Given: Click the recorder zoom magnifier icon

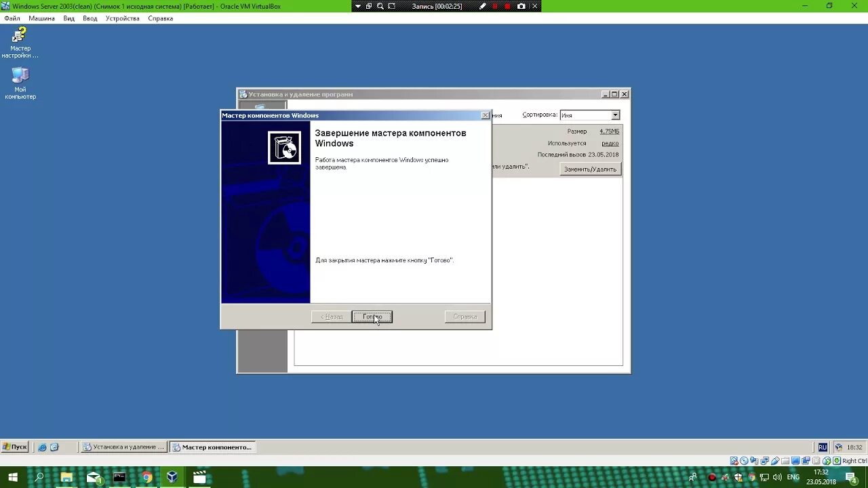Looking at the screenshot, I should [x=380, y=6].
